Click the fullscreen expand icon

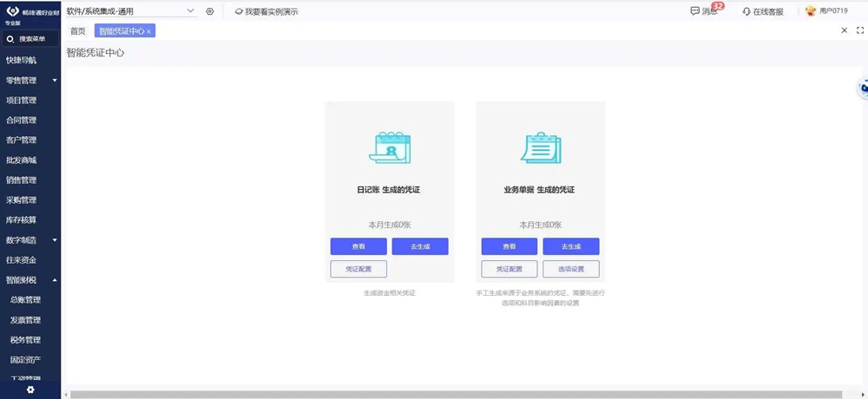(860, 30)
